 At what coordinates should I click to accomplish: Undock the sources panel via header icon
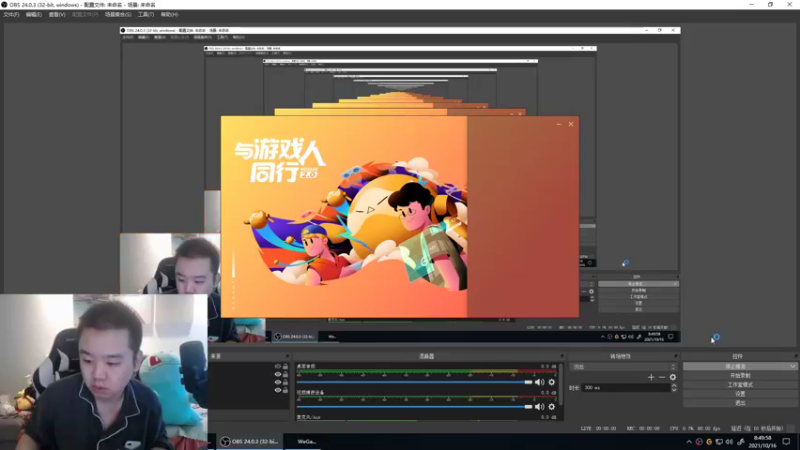tap(287, 356)
